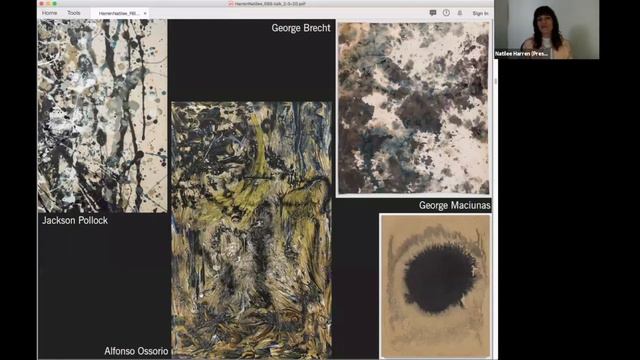Image resolution: width=640 pixels, height=360 pixels.
Task: Click the help question mark icon
Action: [x=446, y=13]
